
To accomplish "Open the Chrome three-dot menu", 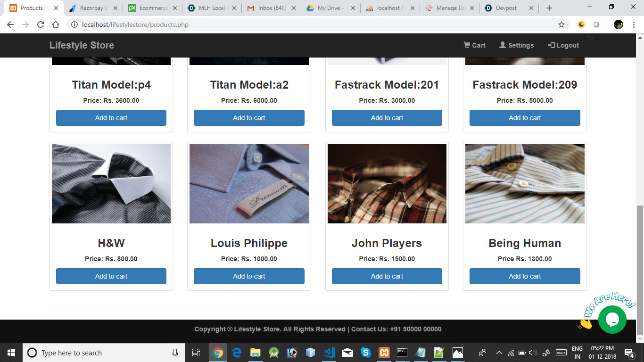I will [x=634, y=25].
